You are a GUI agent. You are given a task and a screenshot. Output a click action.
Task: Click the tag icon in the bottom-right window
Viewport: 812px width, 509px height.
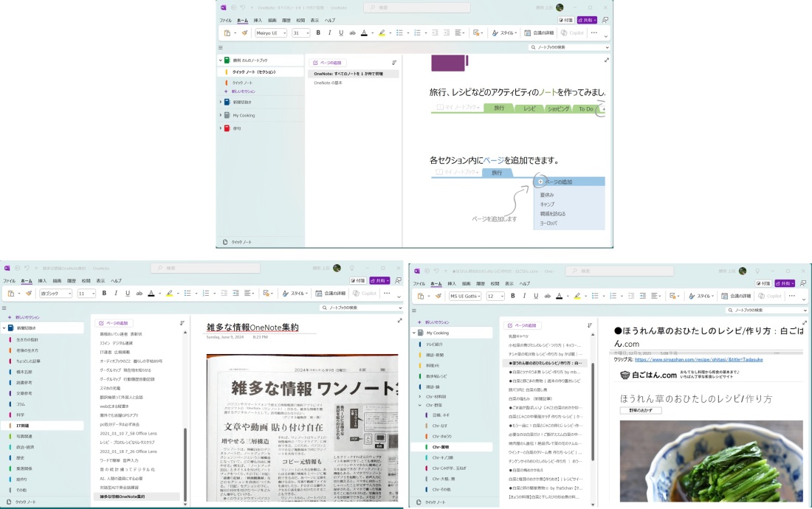[672, 296]
